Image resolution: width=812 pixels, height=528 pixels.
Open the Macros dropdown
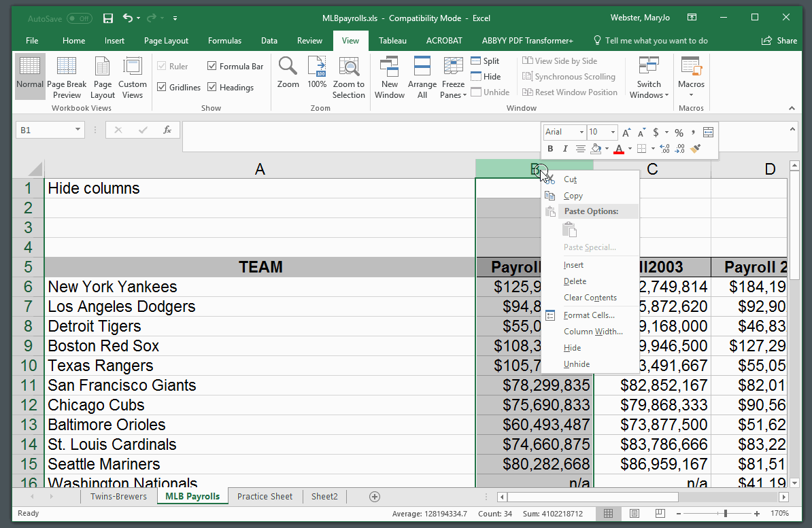pyautogui.click(x=691, y=77)
